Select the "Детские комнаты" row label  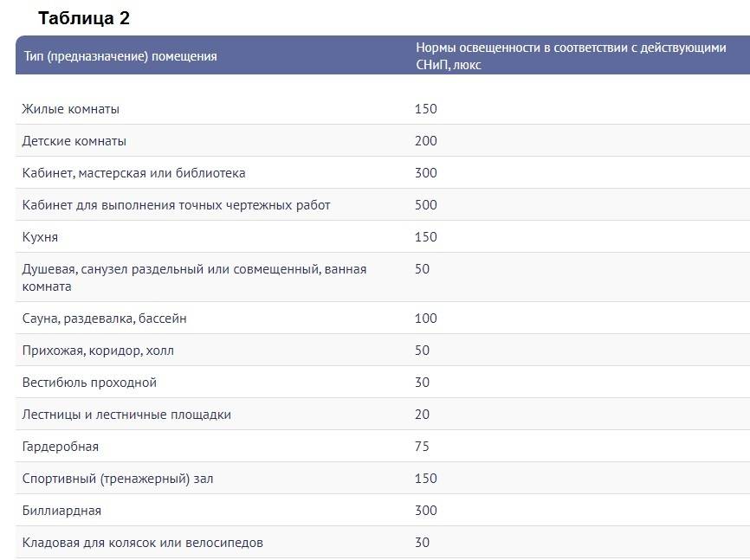click(74, 141)
